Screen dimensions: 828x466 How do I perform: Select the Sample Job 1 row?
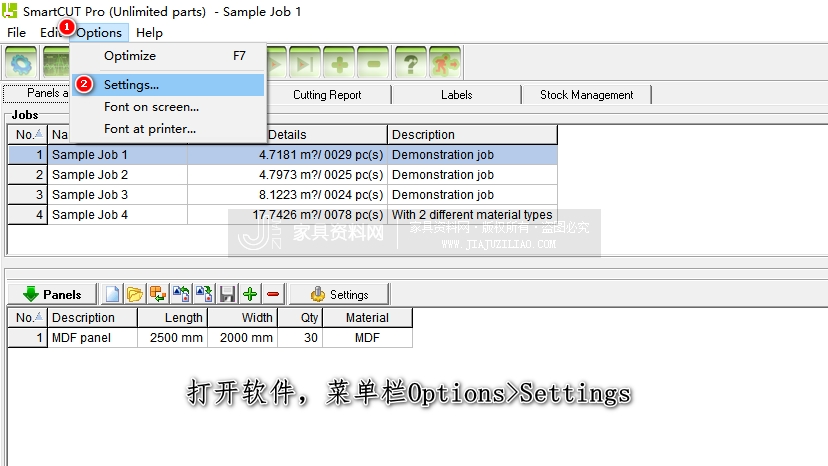[x=283, y=155]
